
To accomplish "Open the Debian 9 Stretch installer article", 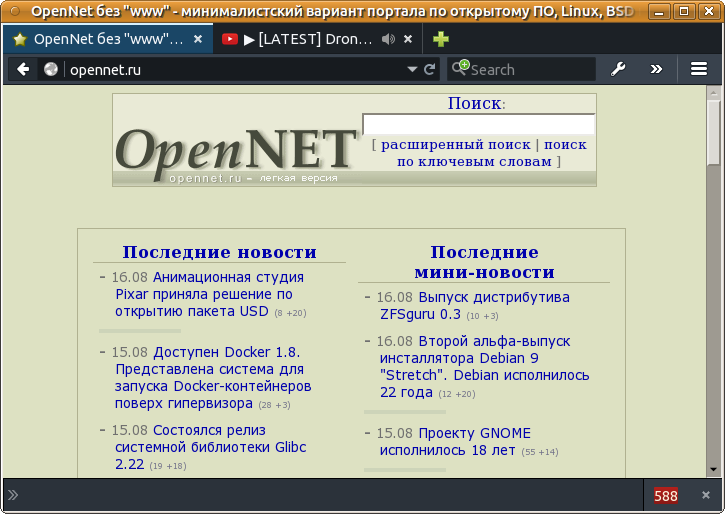I will [x=484, y=367].
